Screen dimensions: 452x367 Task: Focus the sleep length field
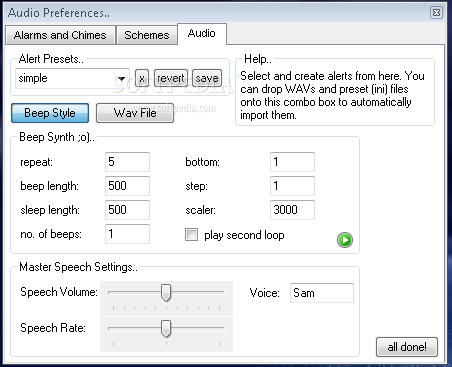click(x=127, y=210)
